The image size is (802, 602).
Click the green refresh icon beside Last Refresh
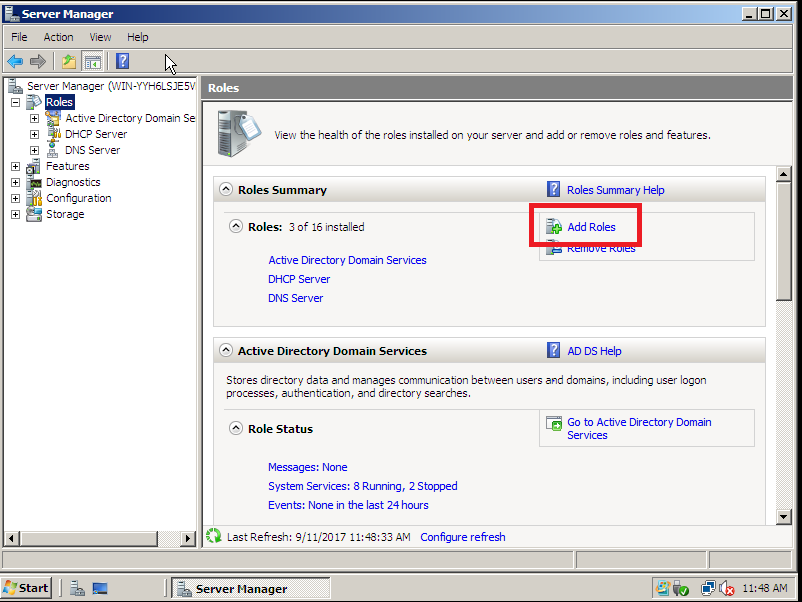(213, 536)
